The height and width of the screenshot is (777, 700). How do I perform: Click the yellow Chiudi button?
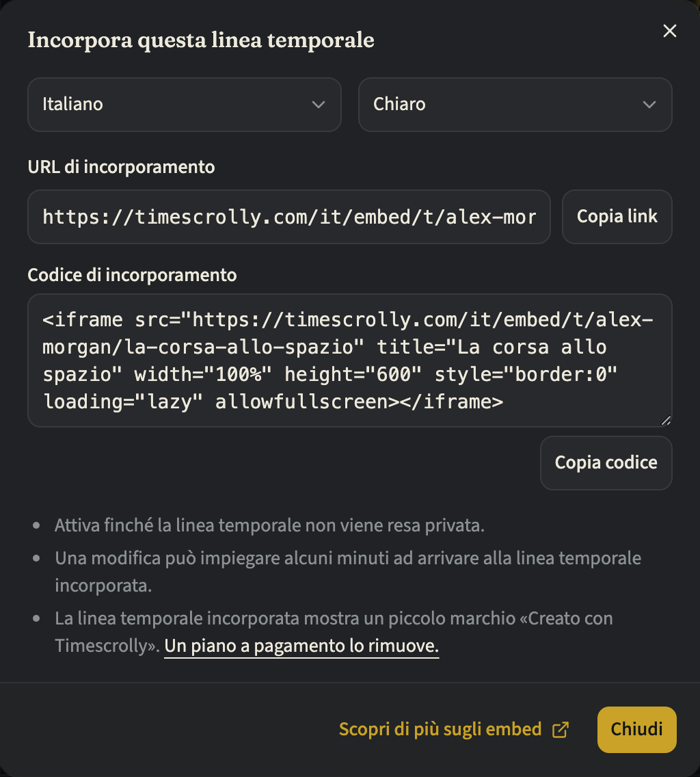[636, 729]
